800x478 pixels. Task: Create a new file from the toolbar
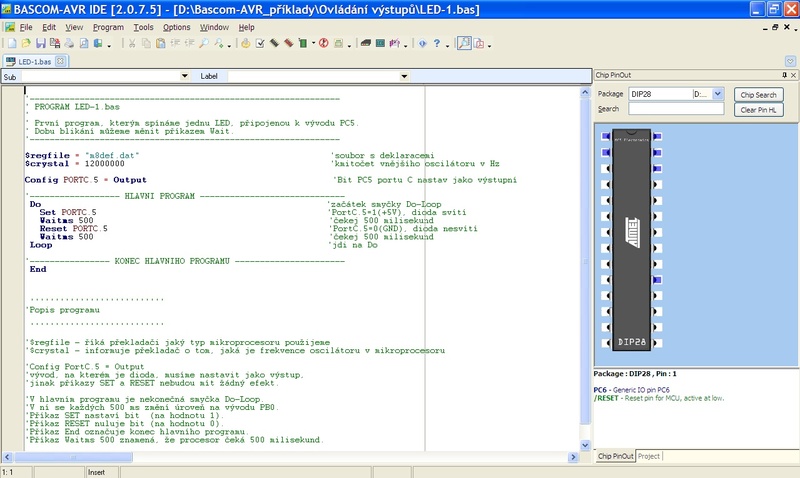(12, 43)
